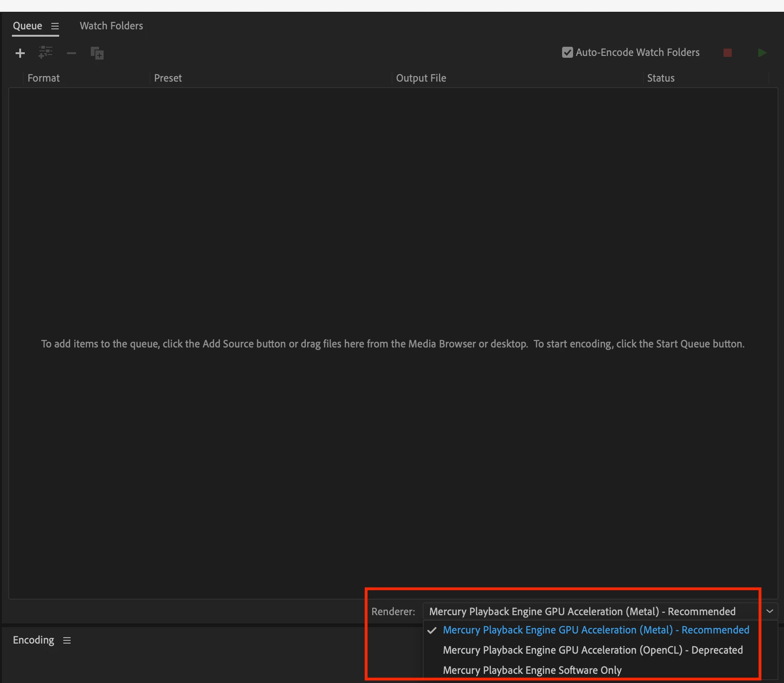784x683 pixels.
Task: Switch to the Queue tab
Action: (28, 26)
